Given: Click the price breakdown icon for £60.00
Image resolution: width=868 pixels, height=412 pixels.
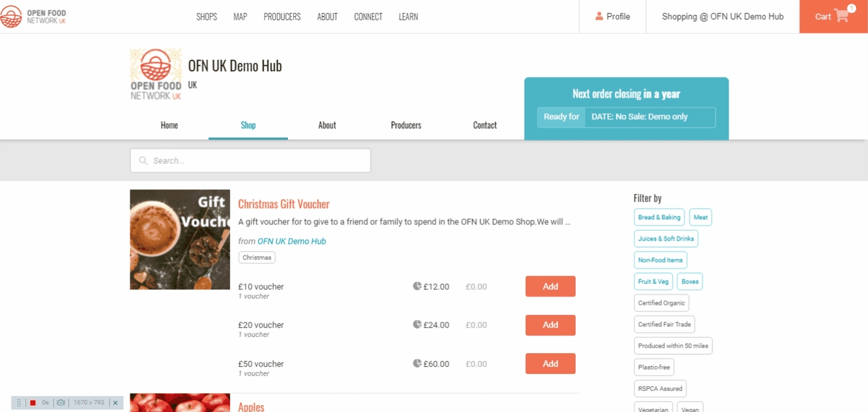Looking at the screenshot, I should (417, 363).
